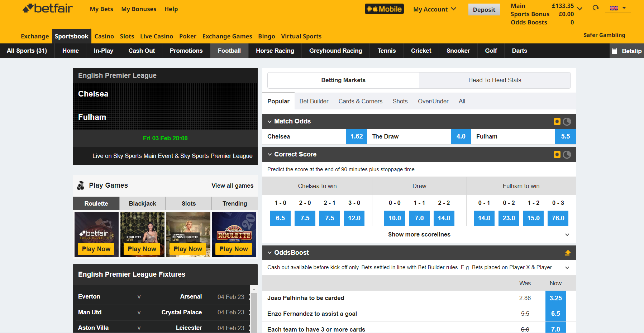This screenshot has width=644, height=333.
Task: Click the Deposit button
Action: (484, 10)
